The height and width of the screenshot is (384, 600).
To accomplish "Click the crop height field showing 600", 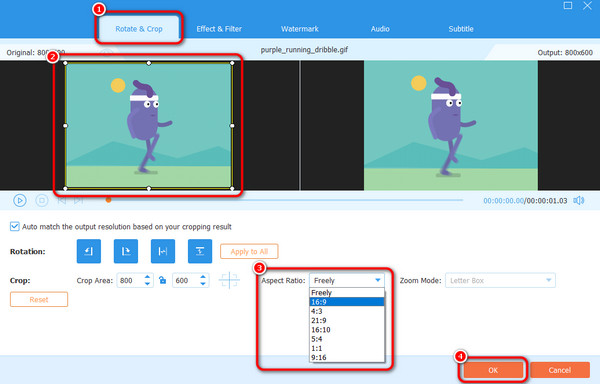I will pos(185,280).
